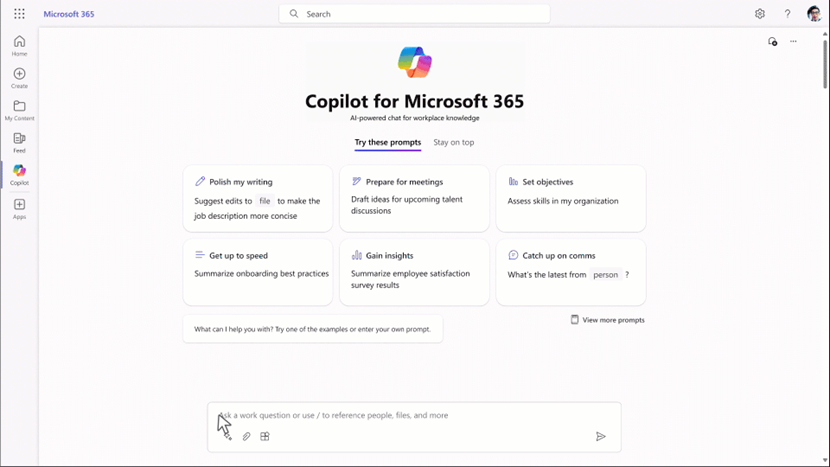The width and height of the screenshot is (830, 467).
Task: Start a new chat icon
Action: 772,42
